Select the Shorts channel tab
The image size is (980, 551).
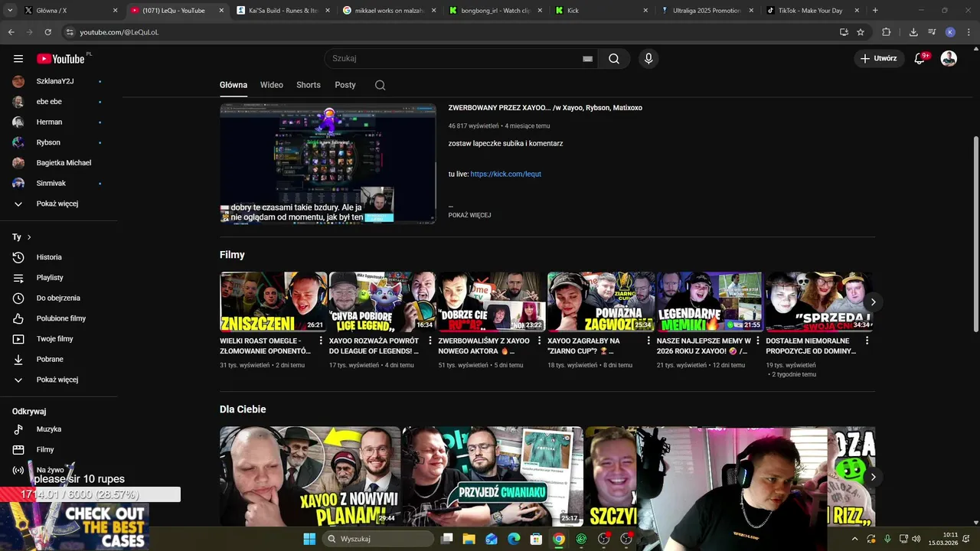[x=309, y=85]
